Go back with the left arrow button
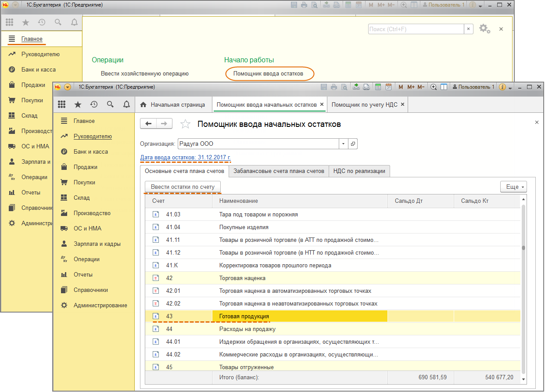Image resolution: width=545 pixels, height=392 pixels. pyautogui.click(x=148, y=124)
